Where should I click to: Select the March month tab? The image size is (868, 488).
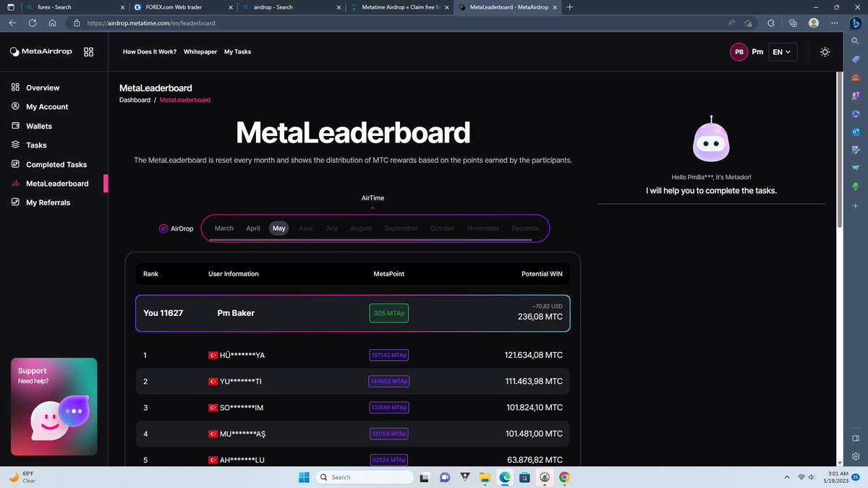224,228
